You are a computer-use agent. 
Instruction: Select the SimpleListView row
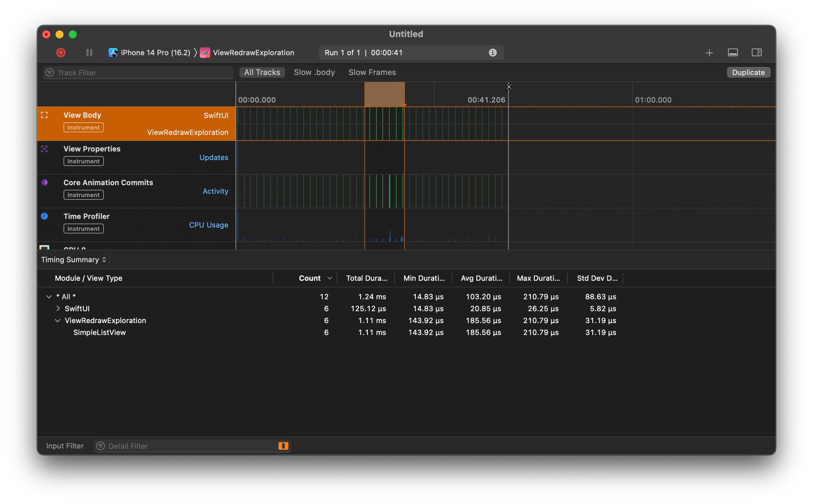pos(406,332)
